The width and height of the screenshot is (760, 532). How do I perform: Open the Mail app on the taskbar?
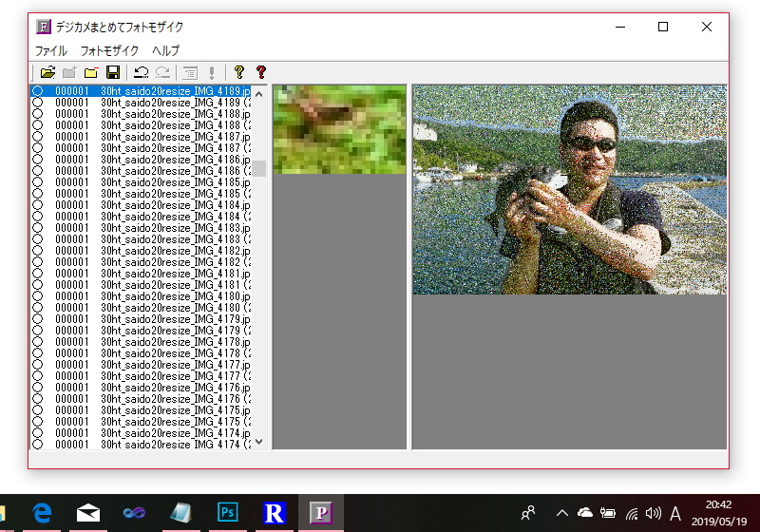tap(88, 513)
